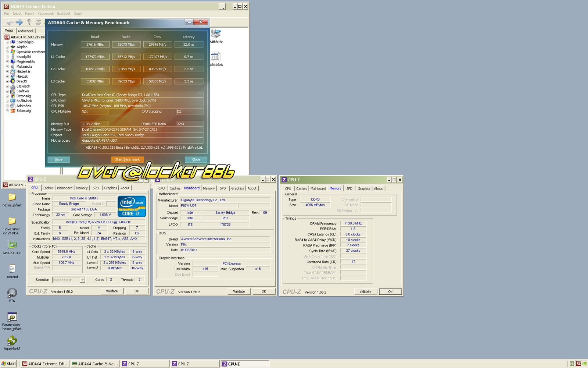
Task: Expand the Szoftver tree node
Action: pyautogui.click(x=7, y=91)
